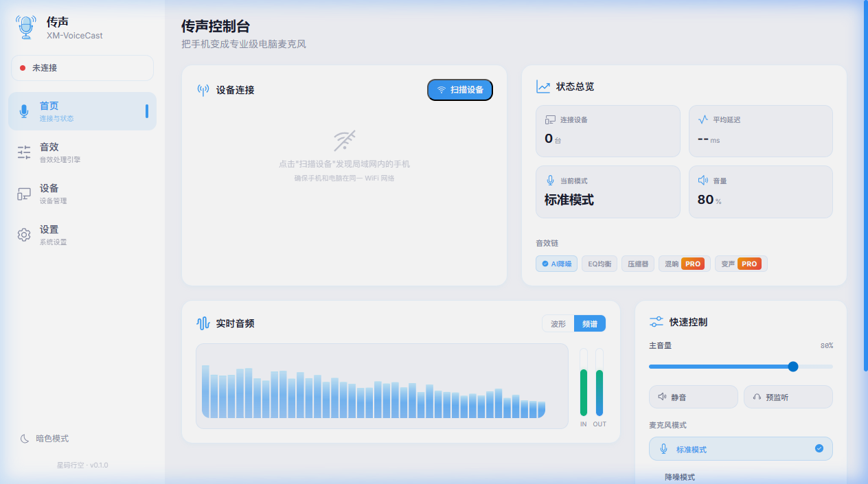
Task: Click the chart icon beside 状态总览
Action: point(543,87)
